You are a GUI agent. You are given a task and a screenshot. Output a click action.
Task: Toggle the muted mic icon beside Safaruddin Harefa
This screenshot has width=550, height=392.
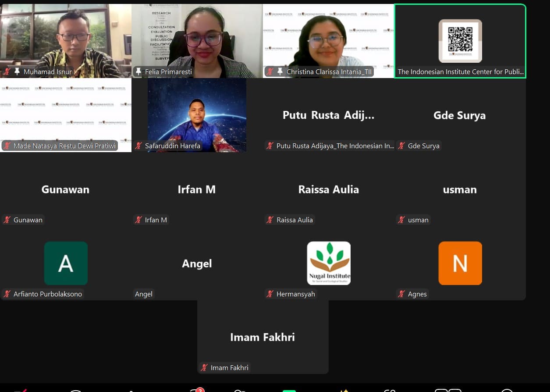click(x=139, y=146)
